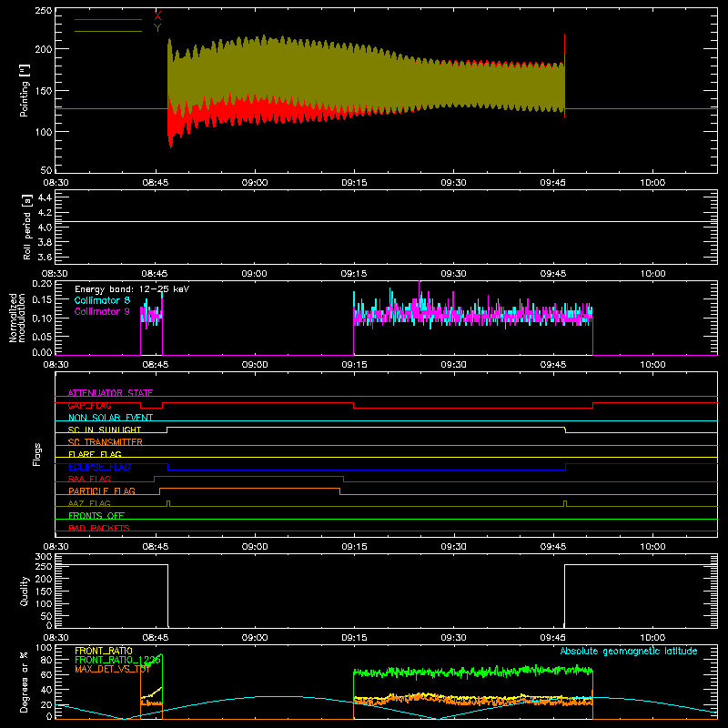Select the SC_IN_SUNLIGHT flag label
The image size is (728, 728).
[105, 430]
